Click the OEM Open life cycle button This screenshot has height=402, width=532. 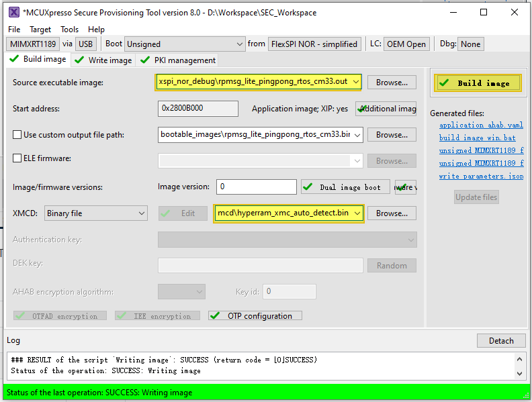406,44
